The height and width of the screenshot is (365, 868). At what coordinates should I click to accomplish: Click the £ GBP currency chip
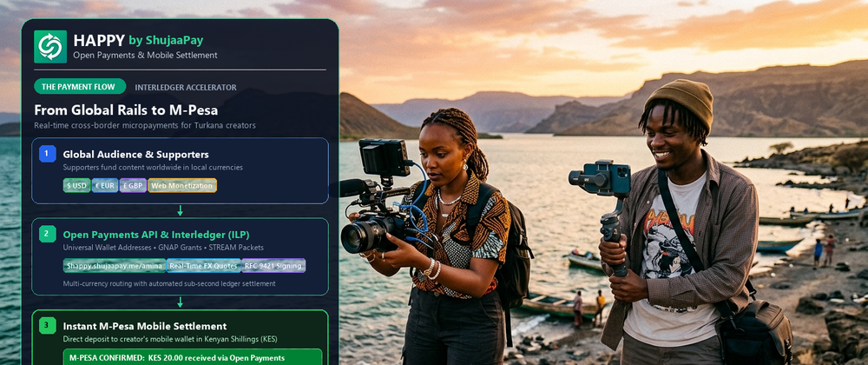click(x=133, y=186)
